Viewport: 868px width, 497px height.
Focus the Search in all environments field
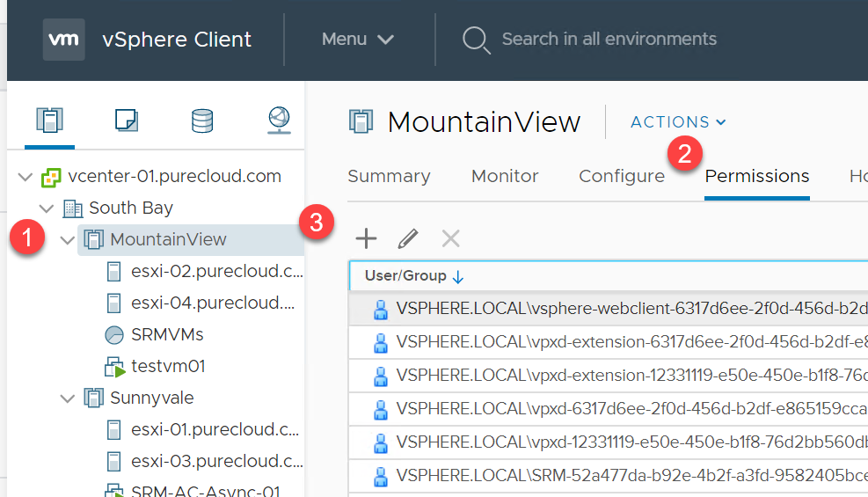pos(609,40)
